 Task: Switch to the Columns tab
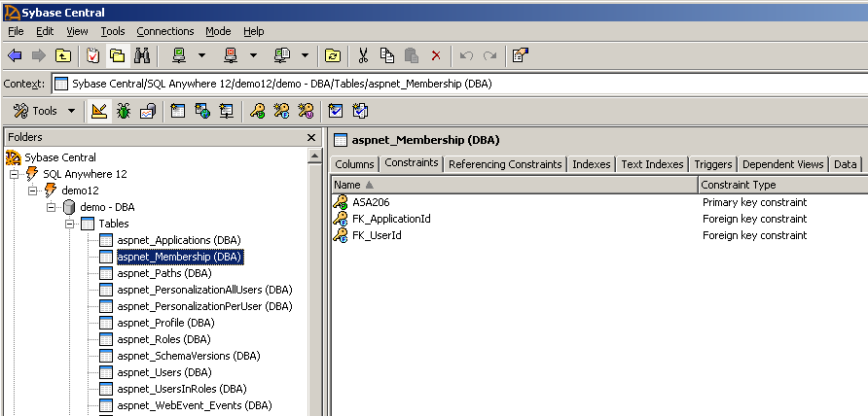click(354, 164)
